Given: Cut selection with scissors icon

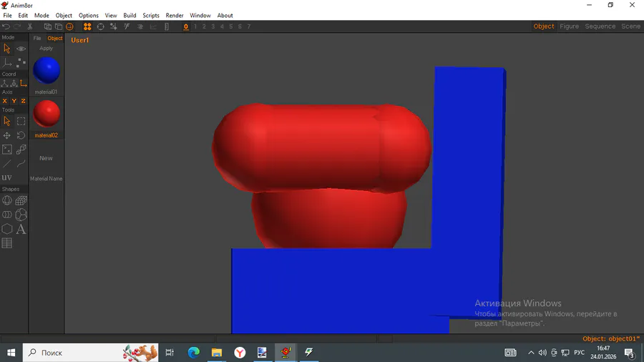Looking at the screenshot, I should tap(30, 26).
